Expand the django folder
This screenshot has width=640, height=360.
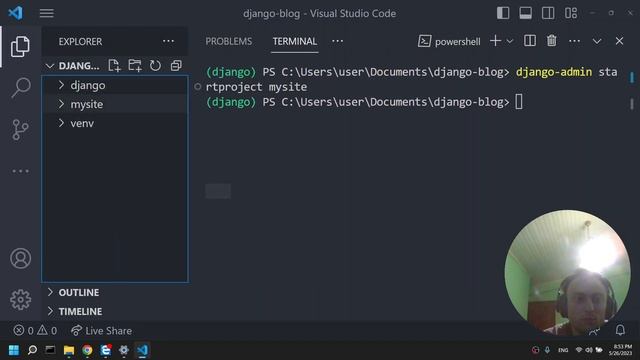click(115, 85)
